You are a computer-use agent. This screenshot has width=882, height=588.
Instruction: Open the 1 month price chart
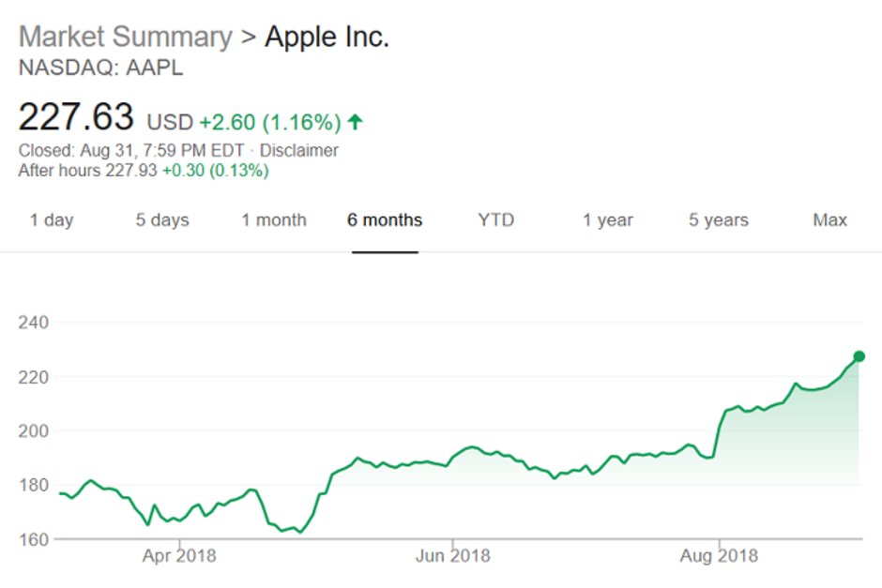pos(274,220)
